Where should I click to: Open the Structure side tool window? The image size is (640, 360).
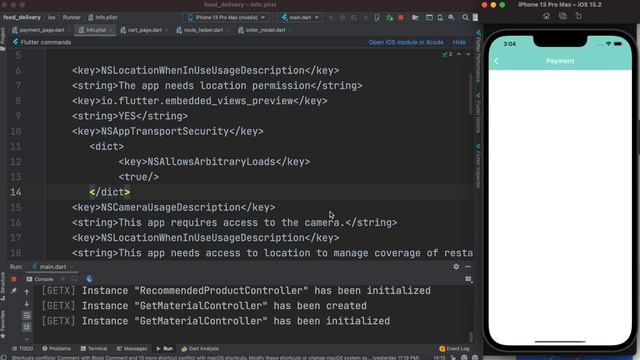[3, 286]
